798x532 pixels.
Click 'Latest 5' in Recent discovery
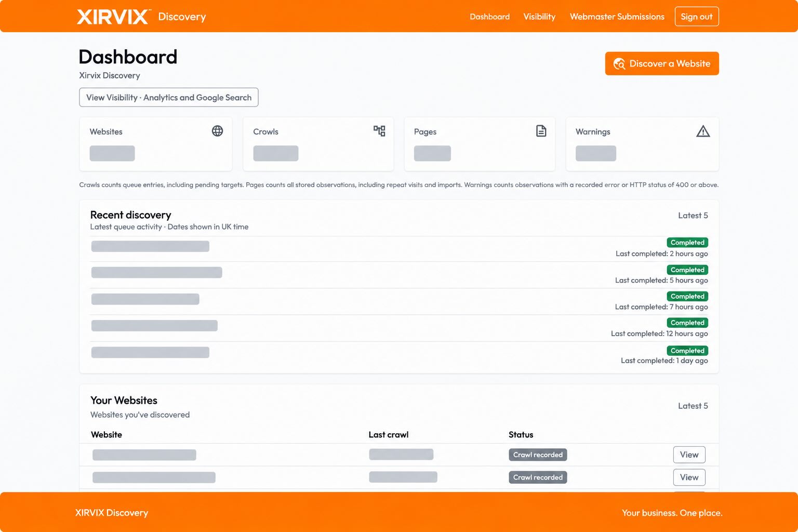(693, 216)
